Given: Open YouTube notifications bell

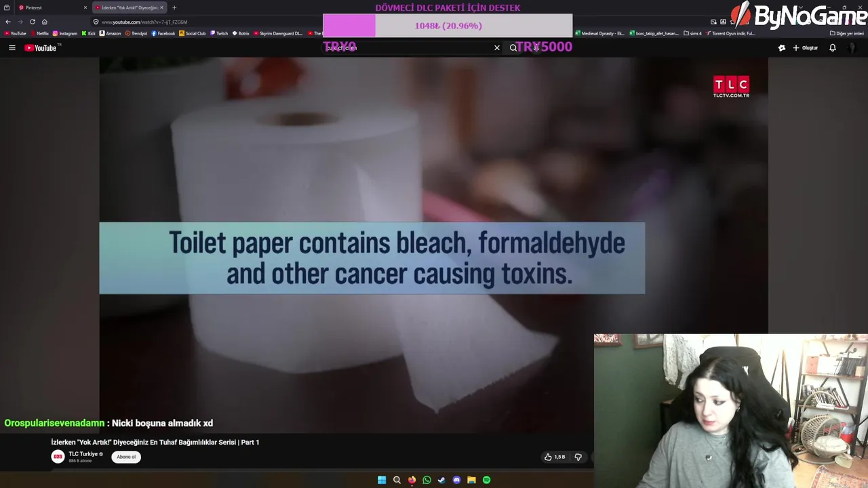Looking at the screenshot, I should pyautogui.click(x=833, y=47).
